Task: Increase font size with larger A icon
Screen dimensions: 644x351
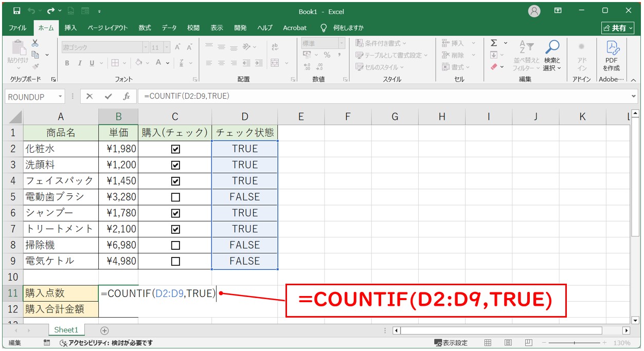Action: click(x=177, y=47)
